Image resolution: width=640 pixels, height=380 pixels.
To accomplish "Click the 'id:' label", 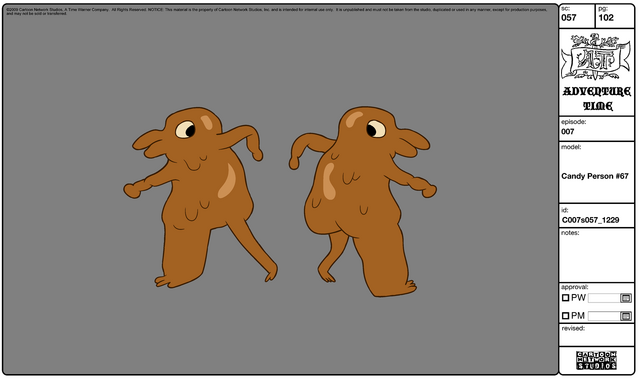I will coord(564,210).
